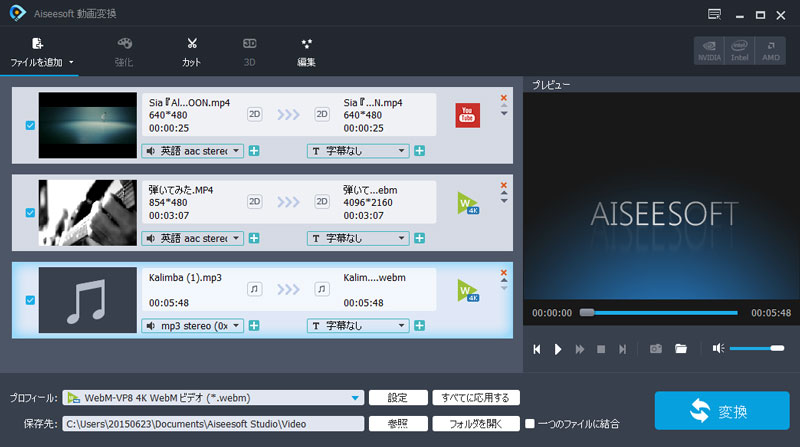Image resolution: width=800 pixels, height=447 pixels.
Task: Take a snapshot with the camera icon
Action: [656, 349]
